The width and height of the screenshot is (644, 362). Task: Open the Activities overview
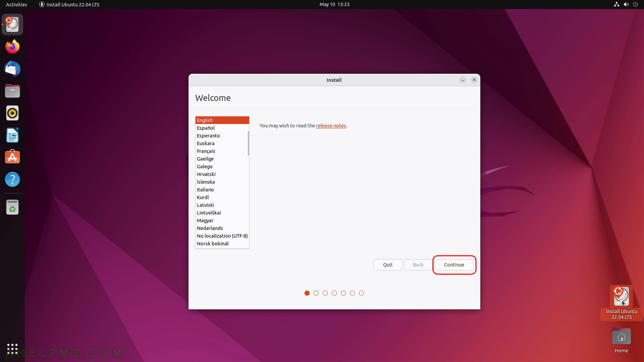coord(16,4)
